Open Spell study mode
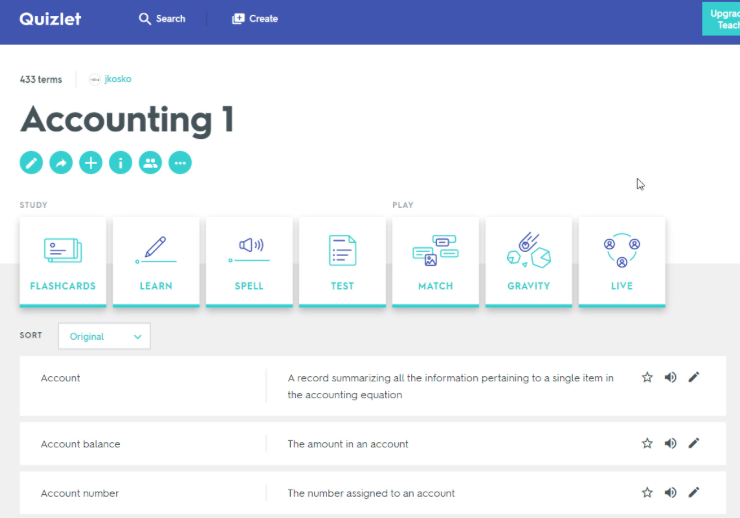The image size is (740, 518). [x=249, y=261]
